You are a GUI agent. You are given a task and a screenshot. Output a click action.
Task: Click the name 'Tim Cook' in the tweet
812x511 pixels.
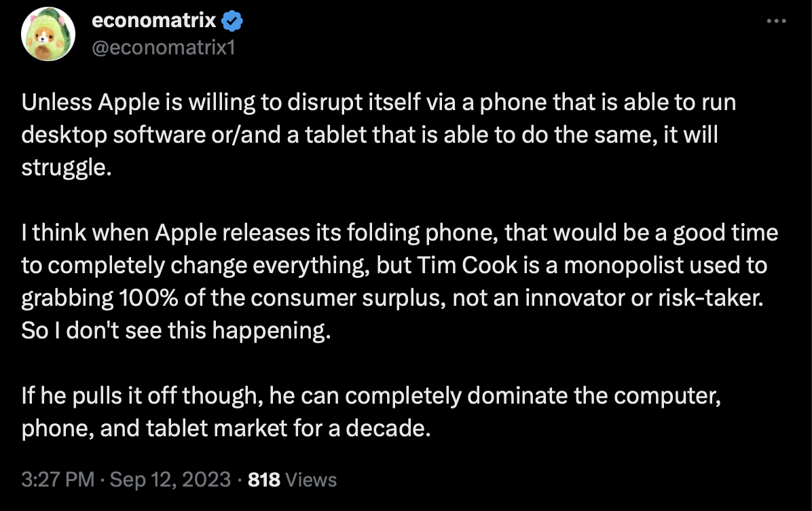467,265
